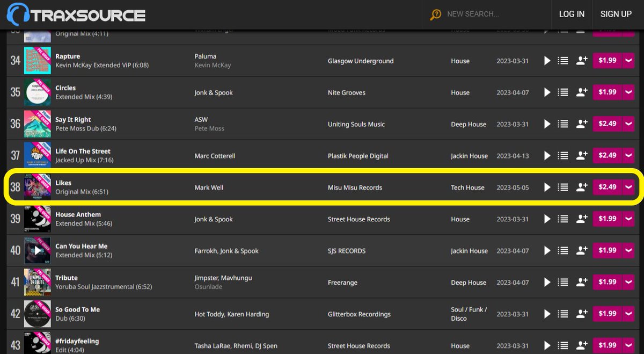Follow artist icon on Can You Hear Me row
Image resolution: width=644 pixels, height=354 pixels.
tap(582, 251)
